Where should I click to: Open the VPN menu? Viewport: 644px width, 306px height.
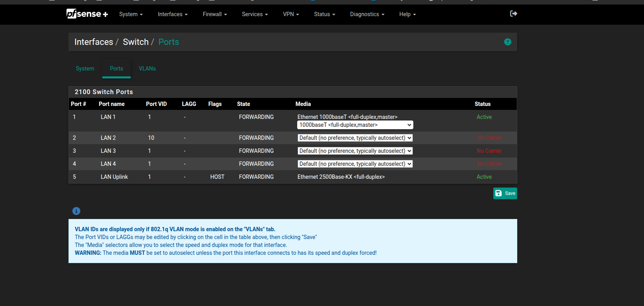(x=291, y=14)
